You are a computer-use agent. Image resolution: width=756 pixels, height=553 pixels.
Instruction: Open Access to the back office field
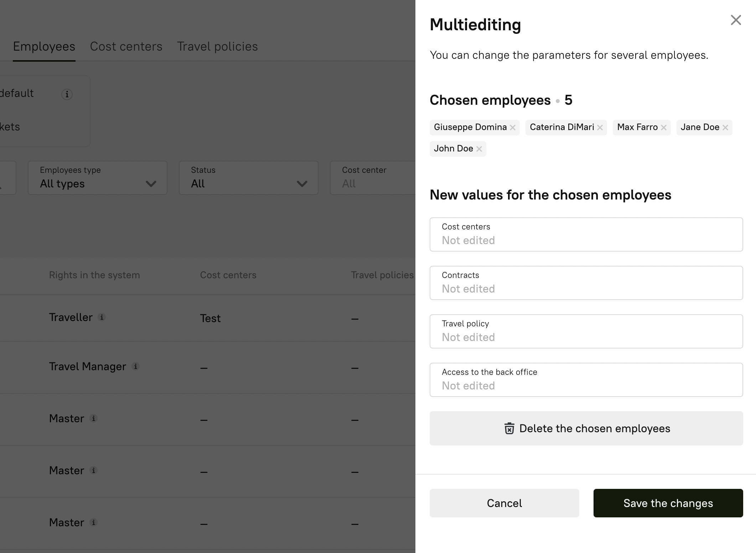coord(586,380)
